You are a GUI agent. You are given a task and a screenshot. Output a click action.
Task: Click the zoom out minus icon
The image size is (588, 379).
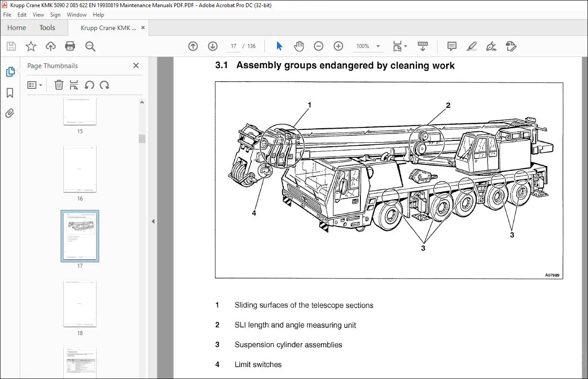click(318, 46)
